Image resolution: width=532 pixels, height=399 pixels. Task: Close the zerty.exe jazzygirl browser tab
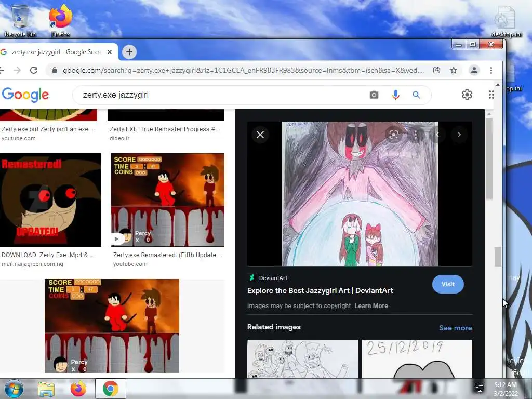pyautogui.click(x=110, y=52)
